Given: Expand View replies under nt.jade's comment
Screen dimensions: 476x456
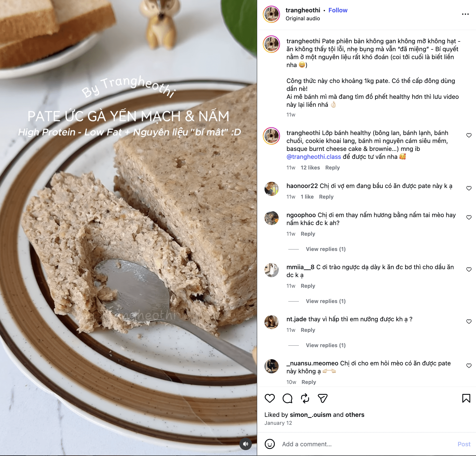Looking at the screenshot, I should (326, 345).
